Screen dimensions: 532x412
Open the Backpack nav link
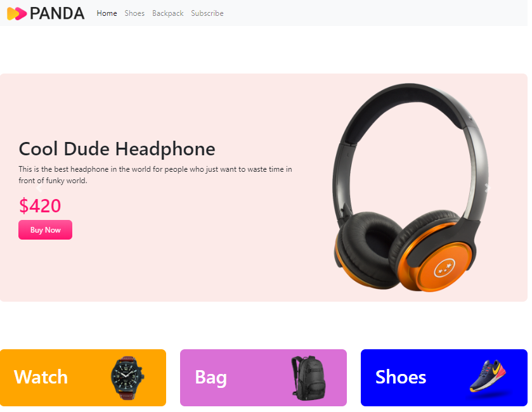[x=167, y=13]
